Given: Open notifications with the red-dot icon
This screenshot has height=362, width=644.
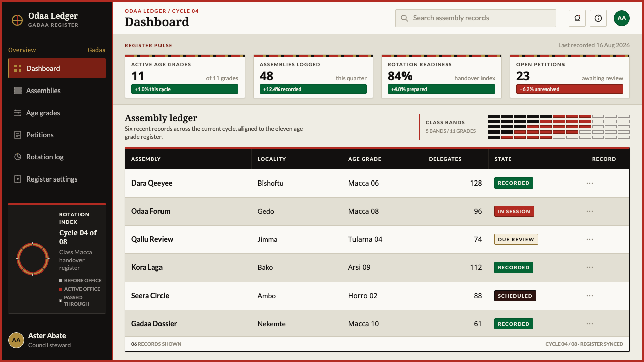Looking at the screenshot, I should click(x=577, y=18).
